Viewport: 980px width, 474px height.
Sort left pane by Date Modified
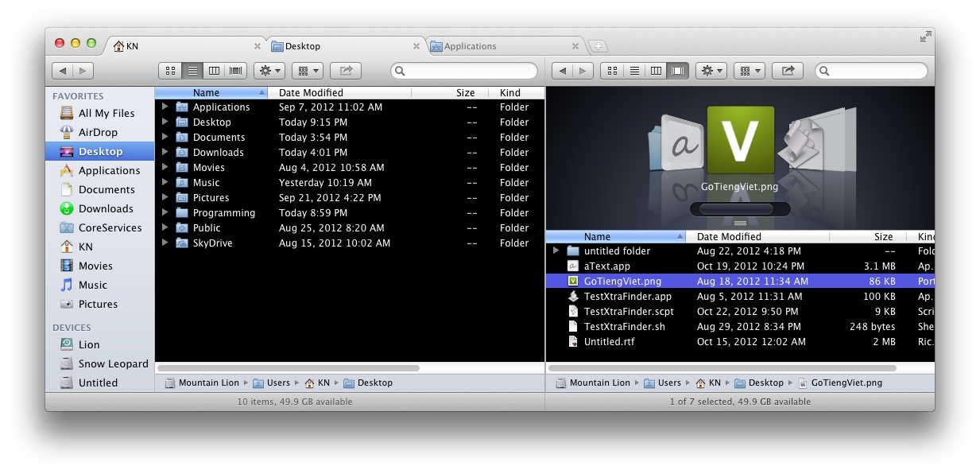(x=339, y=93)
